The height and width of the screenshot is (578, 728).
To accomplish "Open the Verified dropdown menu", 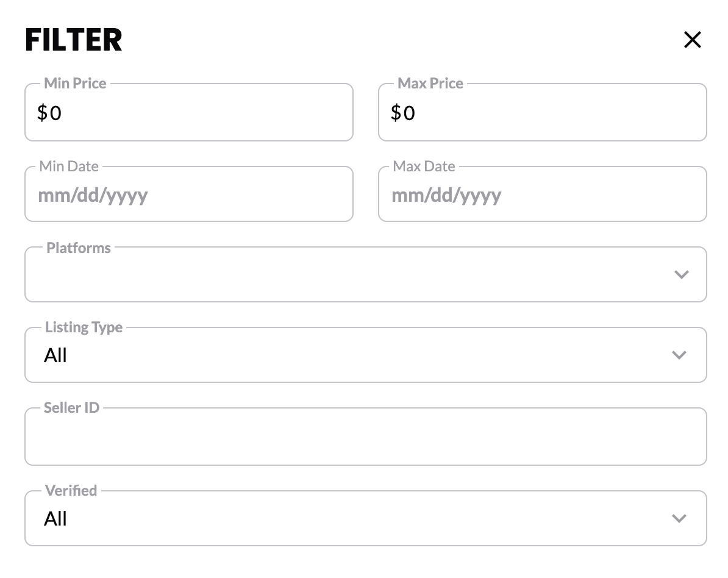I will point(366,519).
